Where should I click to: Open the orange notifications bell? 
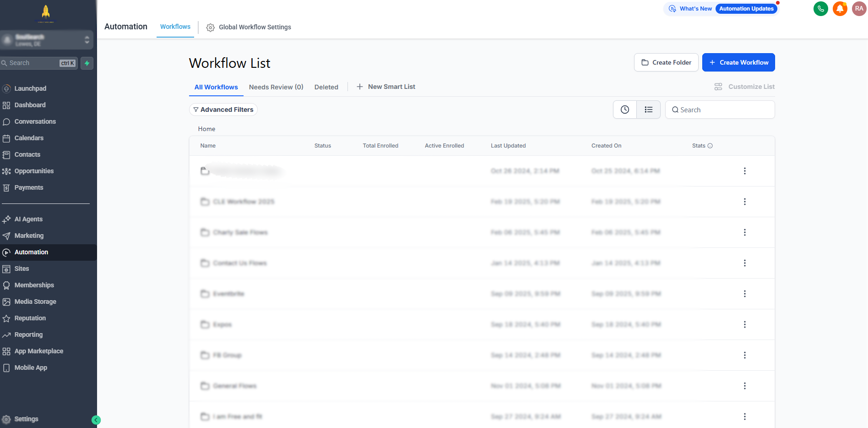(840, 9)
